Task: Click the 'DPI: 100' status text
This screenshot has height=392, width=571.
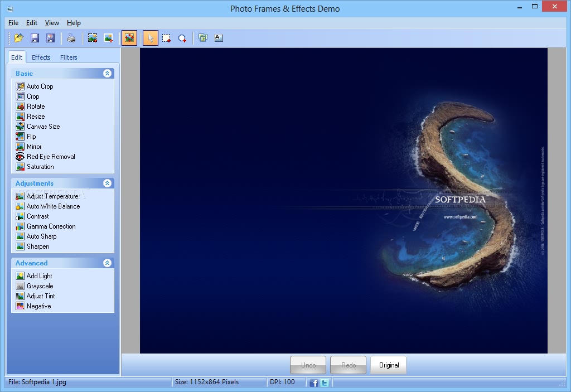Action: (x=282, y=382)
